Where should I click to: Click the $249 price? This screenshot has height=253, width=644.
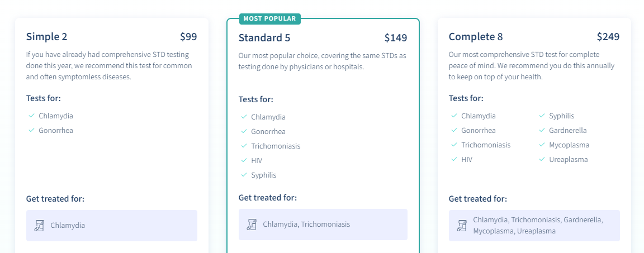[x=608, y=37]
